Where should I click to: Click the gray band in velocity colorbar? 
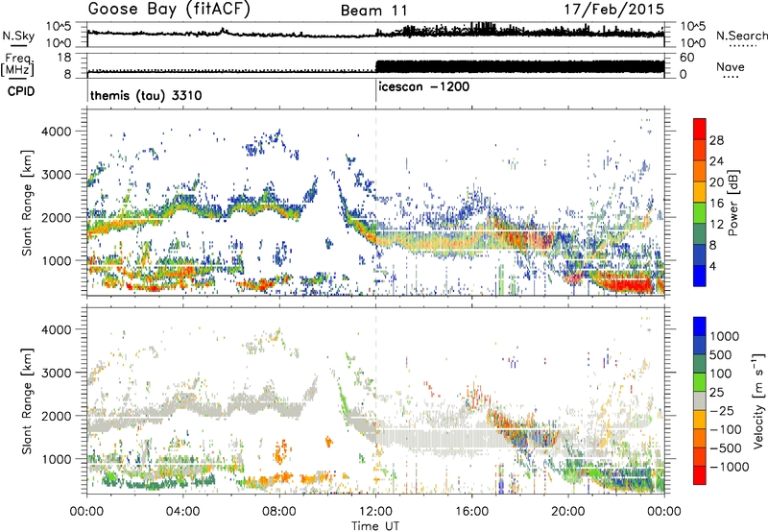[700, 400]
